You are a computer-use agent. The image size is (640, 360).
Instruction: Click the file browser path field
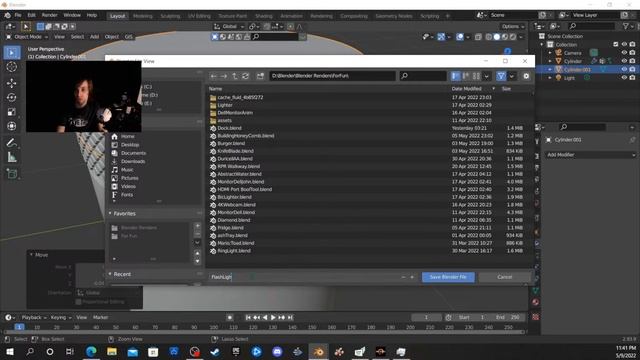click(x=332, y=76)
